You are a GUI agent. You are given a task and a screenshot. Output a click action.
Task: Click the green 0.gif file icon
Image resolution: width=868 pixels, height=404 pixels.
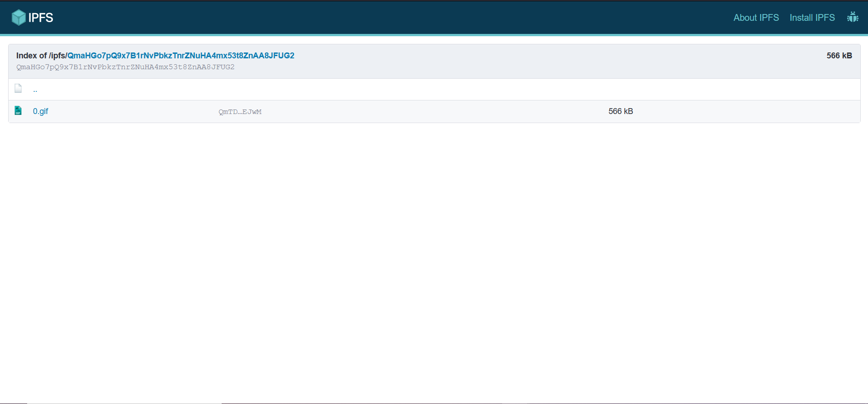[x=18, y=110]
